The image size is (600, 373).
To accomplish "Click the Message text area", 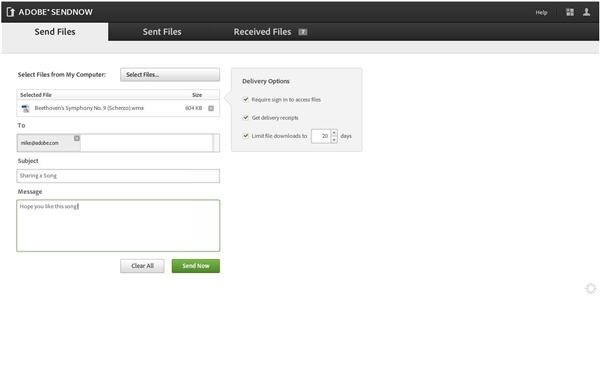I will [x=118, y=226].
